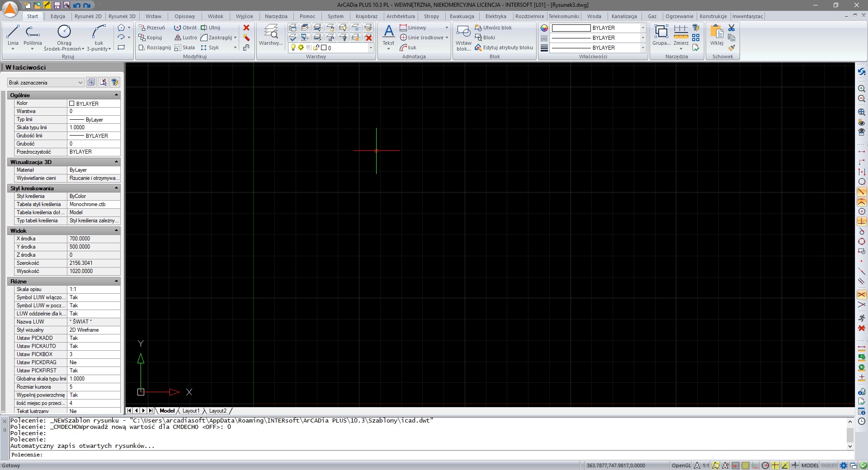The height and width of the screenshot is (470, 868).
Task: Click the erase red X in Modyfikuj
Action: [246, 28]
